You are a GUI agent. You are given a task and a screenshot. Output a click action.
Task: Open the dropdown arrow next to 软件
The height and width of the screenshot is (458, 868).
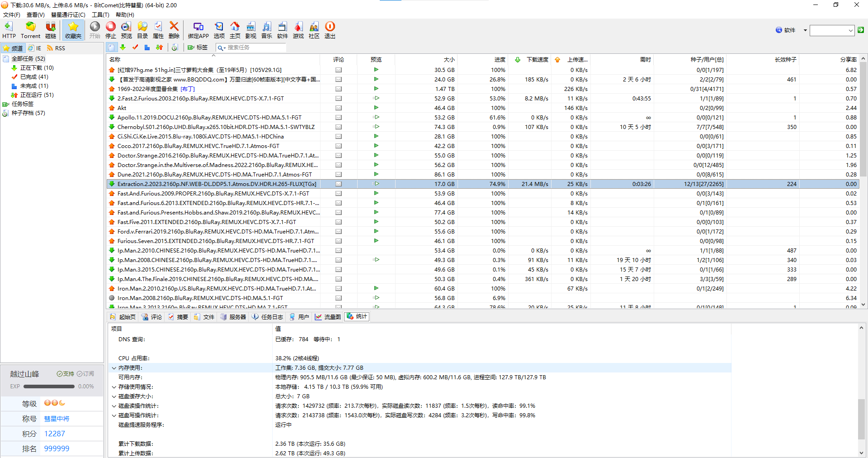click(805, 30)
